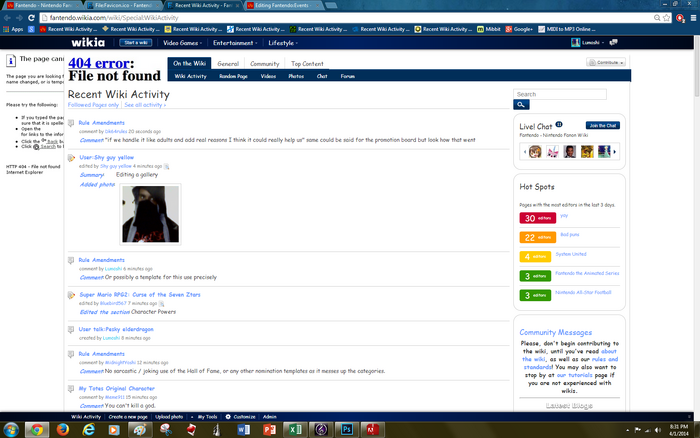Open Firefox from the taskbar
The height and width of the screenshot is (438, 700).
point(63,430)
